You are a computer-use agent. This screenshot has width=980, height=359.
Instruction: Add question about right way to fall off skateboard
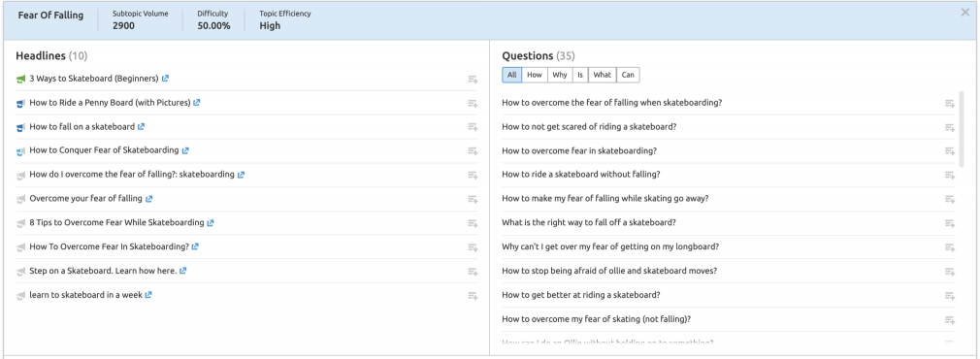coord(950,223)
